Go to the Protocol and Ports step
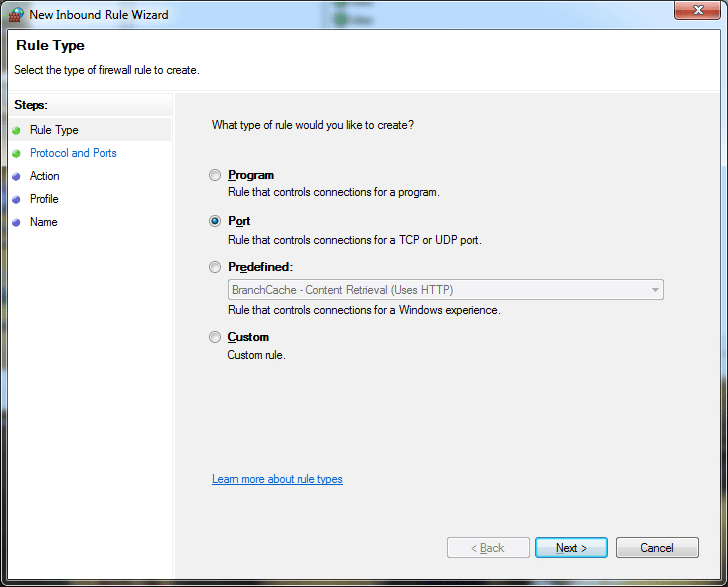Screen dimensions: 728x587 (73, 153)
